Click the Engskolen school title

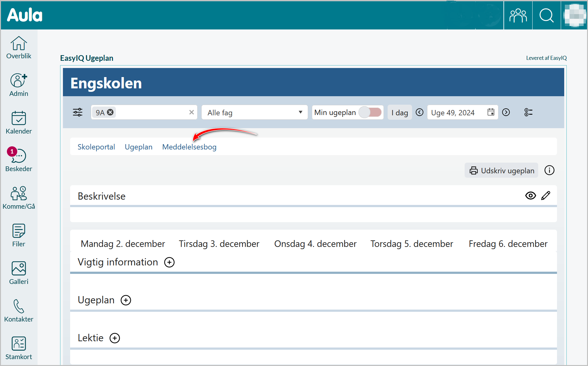tap(106, 83)
